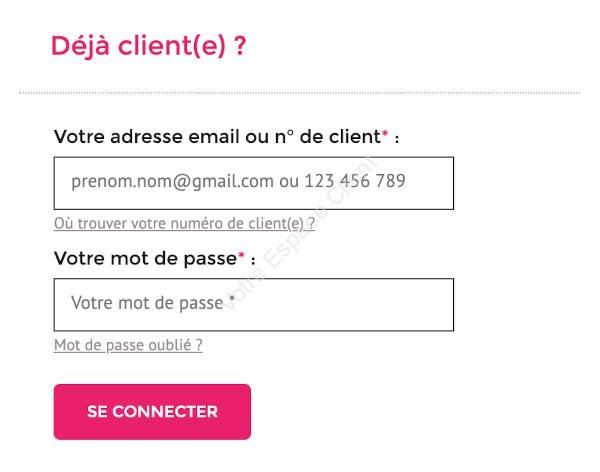Viewport: 600px width, 472px height.
Task: Focus the "Votre mot de passe" password field
Action: point(254,305)
